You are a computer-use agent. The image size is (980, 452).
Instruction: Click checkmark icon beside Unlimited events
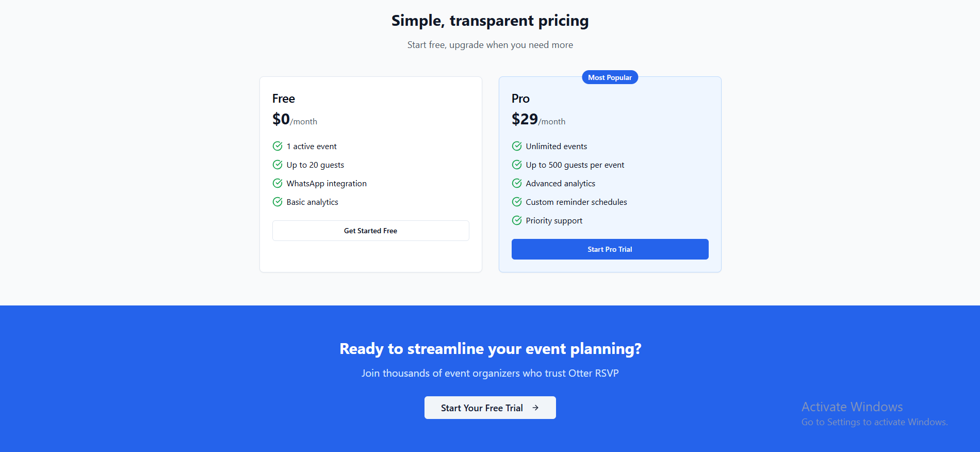[x=517, y=146]
